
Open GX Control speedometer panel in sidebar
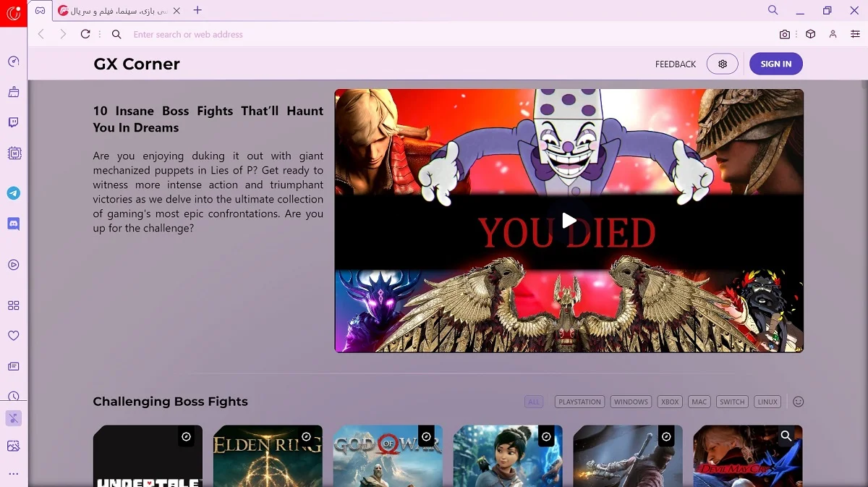click(x=14, y=62)
